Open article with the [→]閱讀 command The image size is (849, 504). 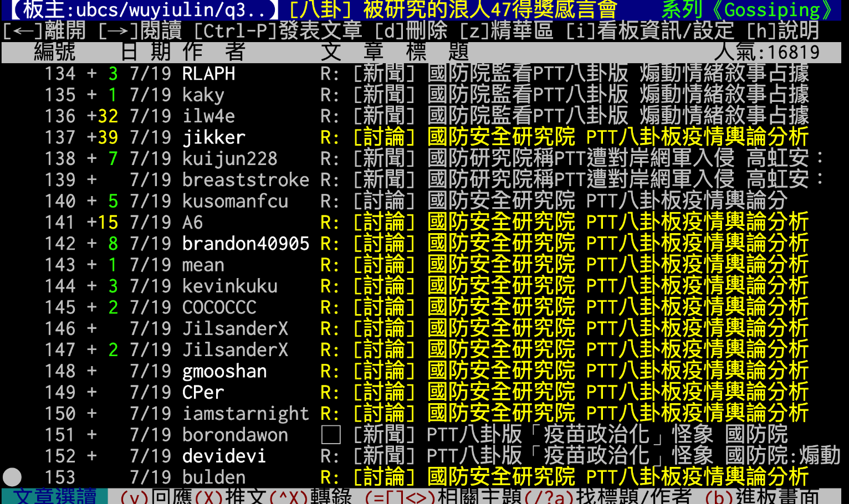(140, 30)
